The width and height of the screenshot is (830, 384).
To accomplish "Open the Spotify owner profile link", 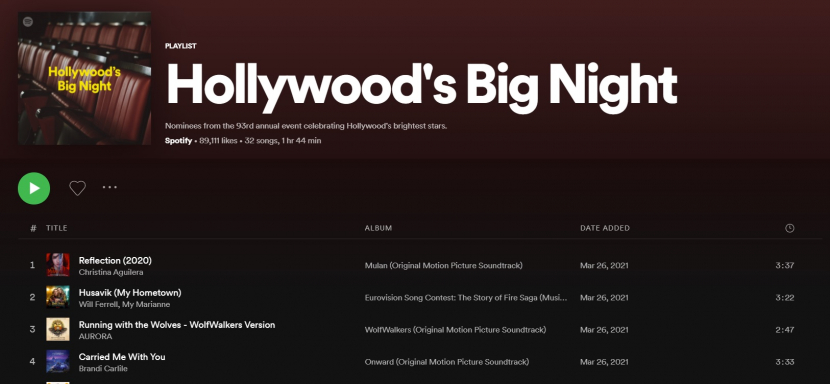I will 178,141.
